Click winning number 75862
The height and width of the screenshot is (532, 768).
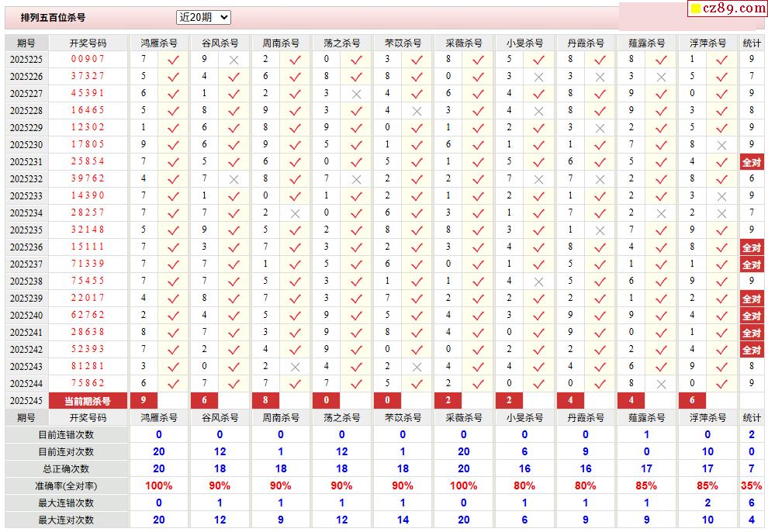pyautogui.click(x=88, y=383)
